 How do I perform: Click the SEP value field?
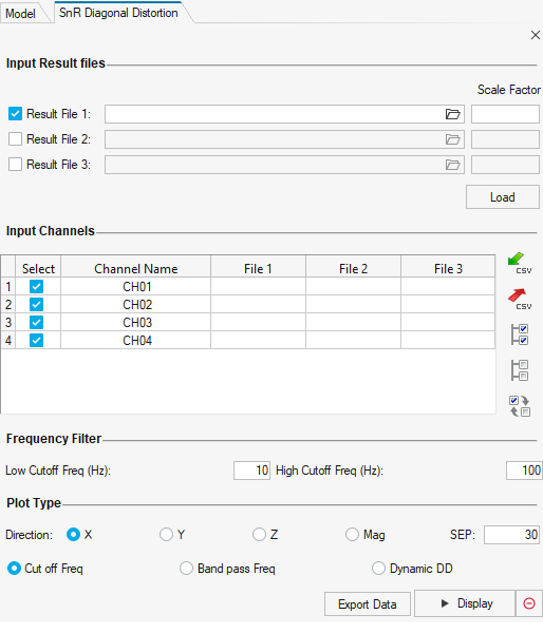512,534
